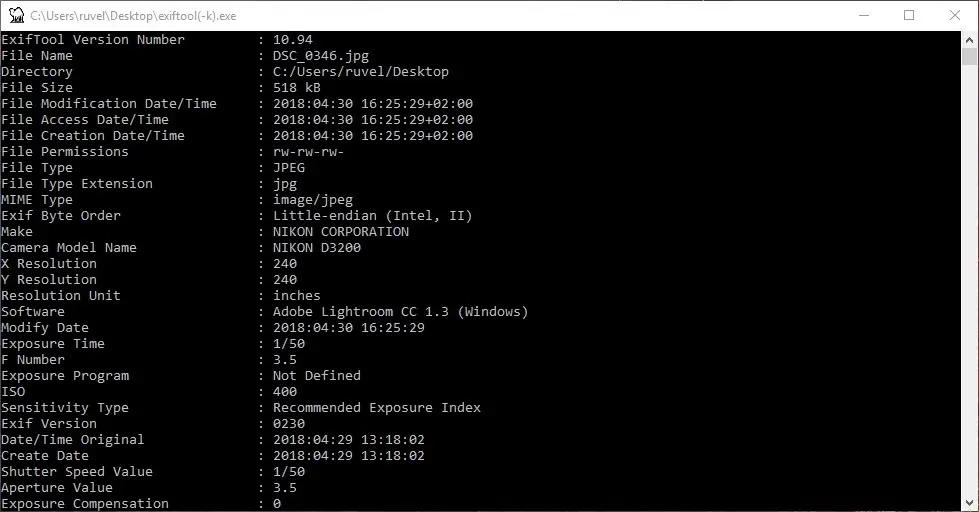
Task: Click the DSC_0346.jpg file name value
Action: [312, 56]
